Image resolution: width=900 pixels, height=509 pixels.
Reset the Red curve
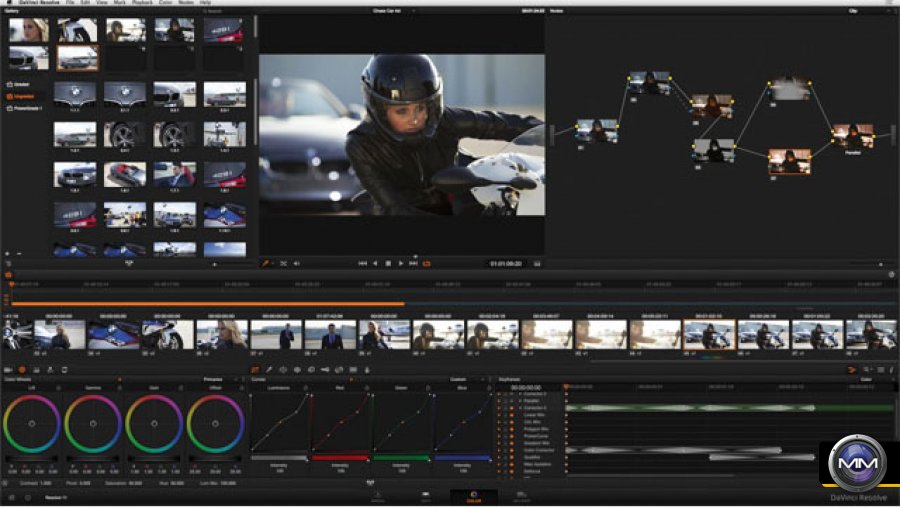pyautogui.click(x=367, y=388)
